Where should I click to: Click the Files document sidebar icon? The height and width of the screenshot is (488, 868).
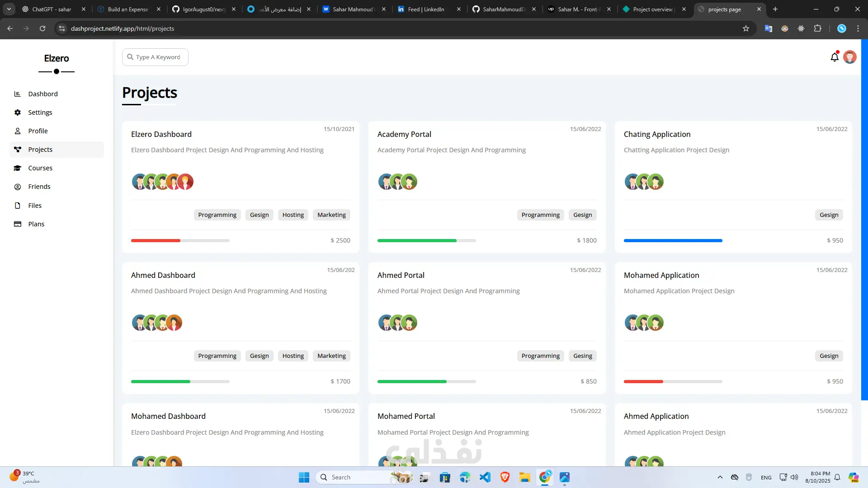(x=18, y=206)
